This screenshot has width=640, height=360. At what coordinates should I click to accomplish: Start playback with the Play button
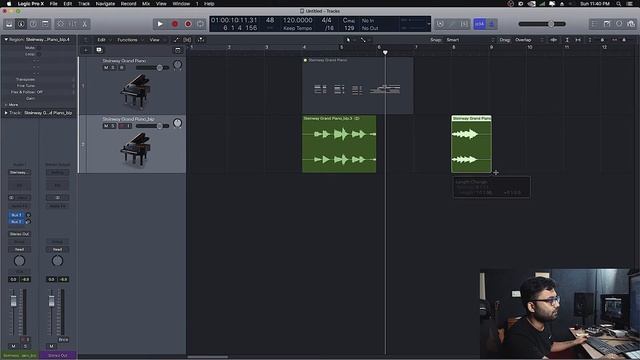(x=160, y=24)
